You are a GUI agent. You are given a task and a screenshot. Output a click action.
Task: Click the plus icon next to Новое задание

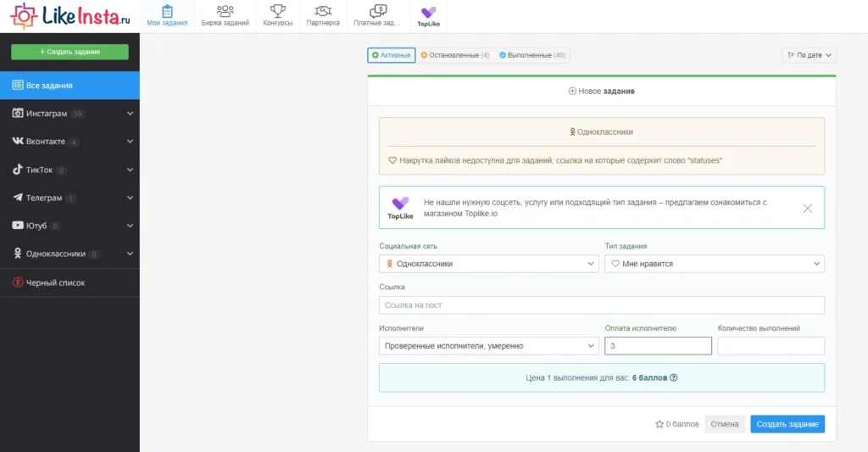point(572,91)
